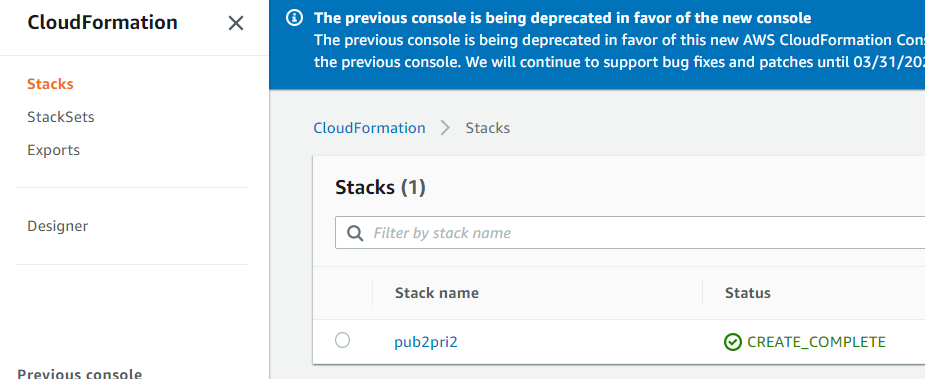Open StackSets in the sidebar navigation
925x379 pixels.
[x=61, y=117]
